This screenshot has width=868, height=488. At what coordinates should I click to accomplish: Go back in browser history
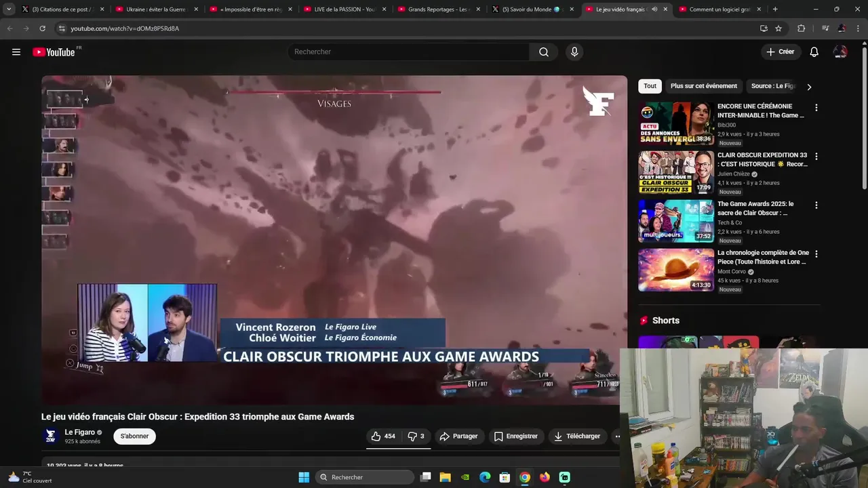tap(9, 28)
